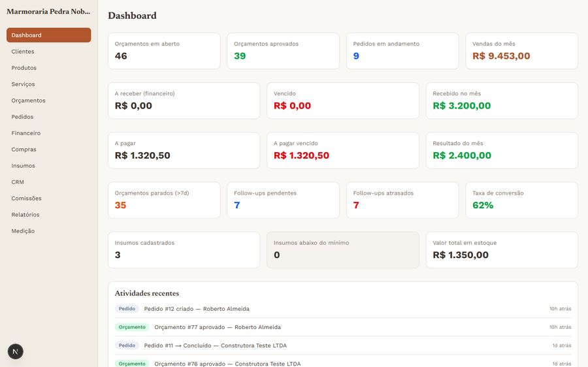The image size is (588, 367).
Task: Click Marmoraria Pedra Nobre brand title
Action: [48, 12]
